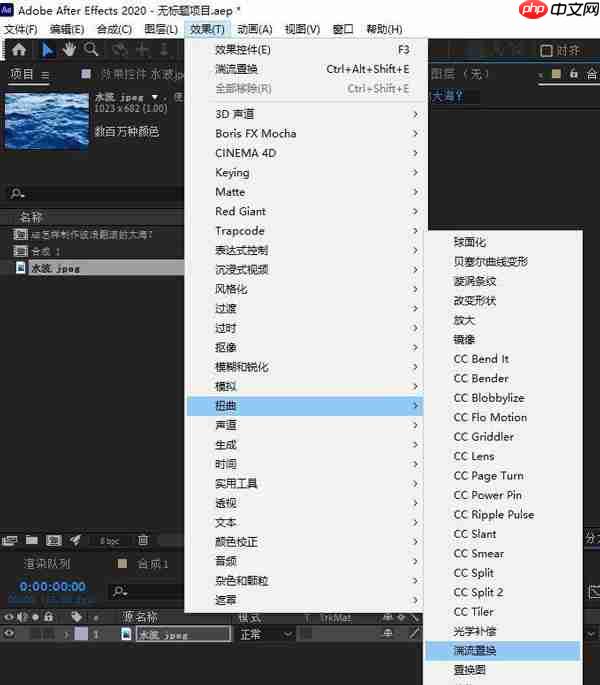Select 湍流置换 in the distort submenu

tap(503, 650)
